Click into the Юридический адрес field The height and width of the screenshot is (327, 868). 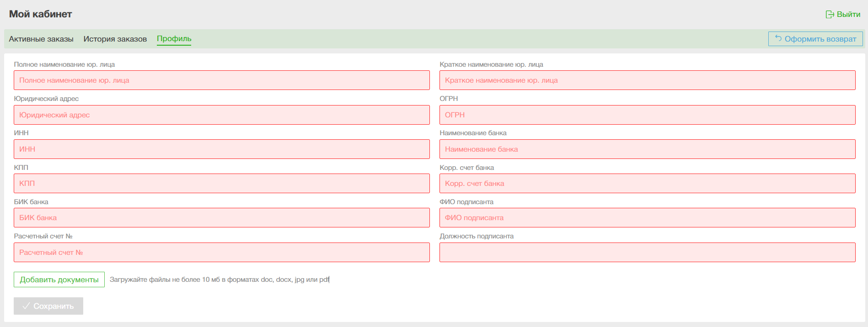click(x=222, y=115)
